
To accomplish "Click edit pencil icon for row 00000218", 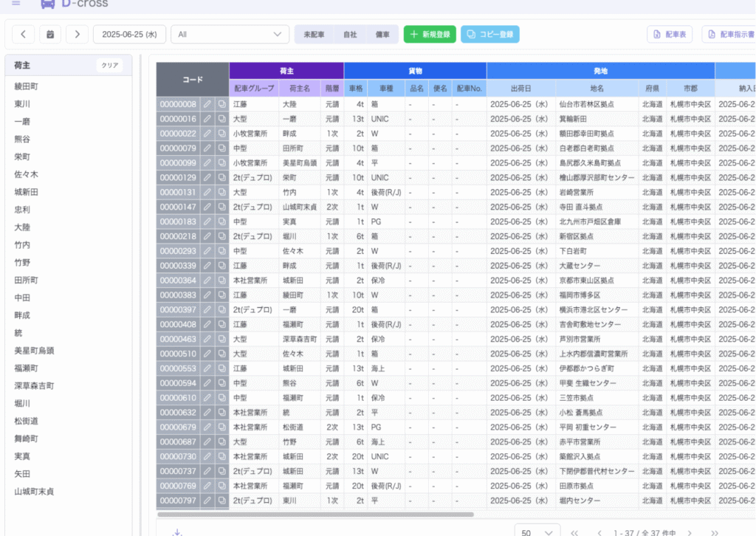I will coord(207,236).
